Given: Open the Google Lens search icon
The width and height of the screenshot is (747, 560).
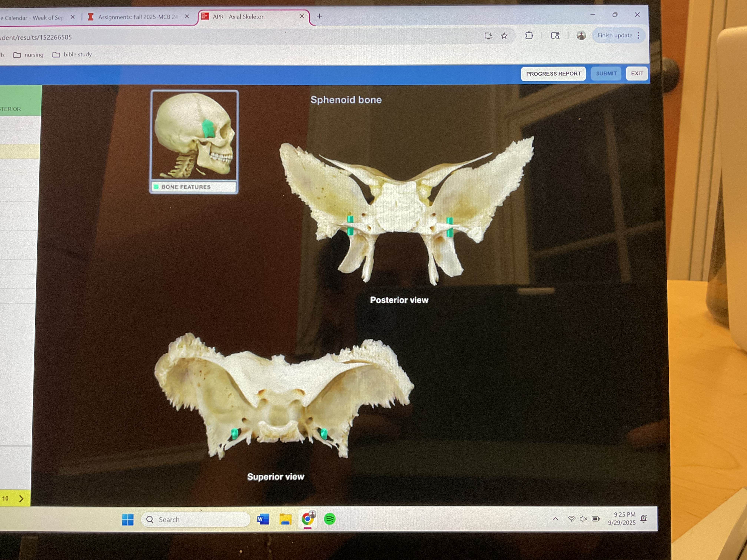Looking at the screenshot, I should (555, 35).
